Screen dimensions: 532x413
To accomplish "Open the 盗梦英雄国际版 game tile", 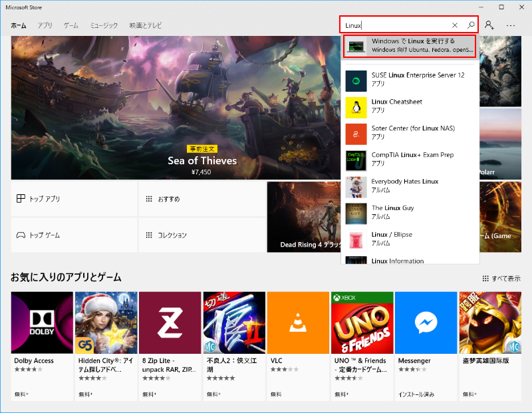I will [490, 346].
